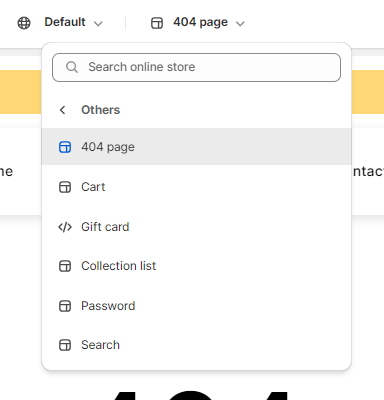Click the Password template icon
384x400 pixels.
[x=65, y=306]
